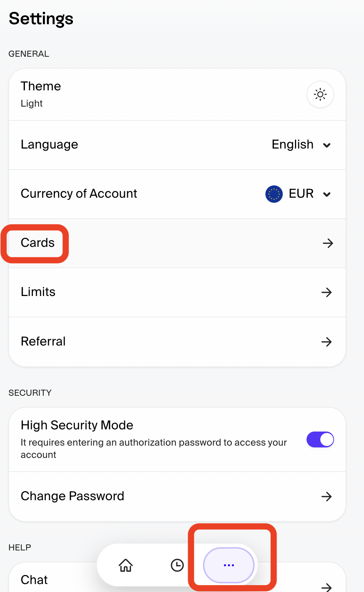Open the Cards settings entry

177,243
